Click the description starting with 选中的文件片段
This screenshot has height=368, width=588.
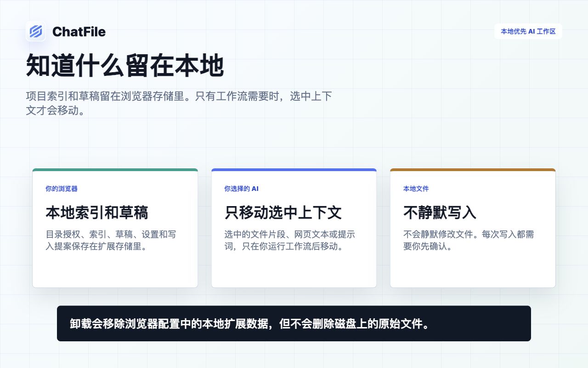[x=290, y=240]
